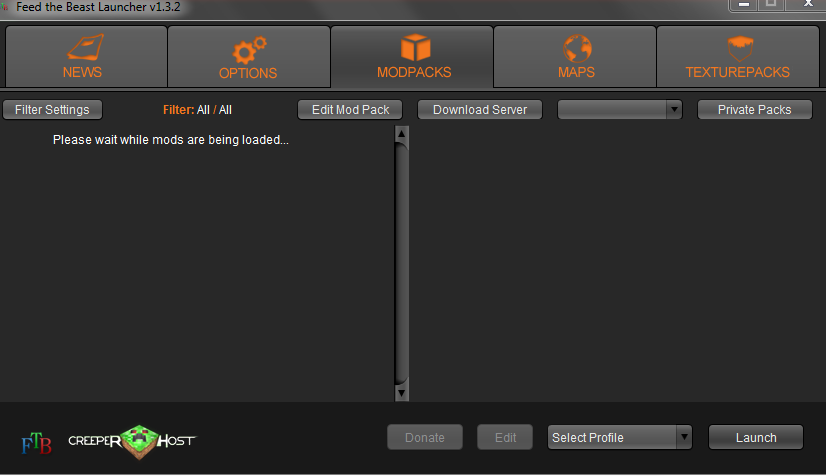Click the FTB logo icon

point(36,443)
